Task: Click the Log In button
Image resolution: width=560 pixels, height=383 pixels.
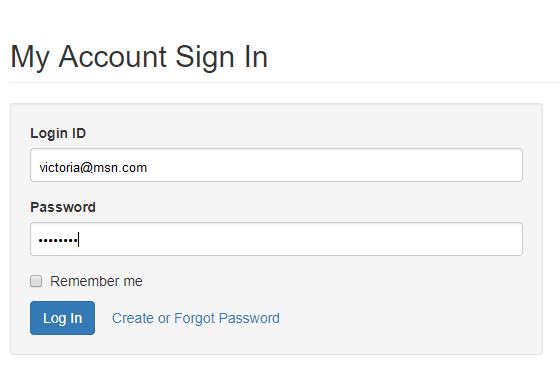Action: 62,318
